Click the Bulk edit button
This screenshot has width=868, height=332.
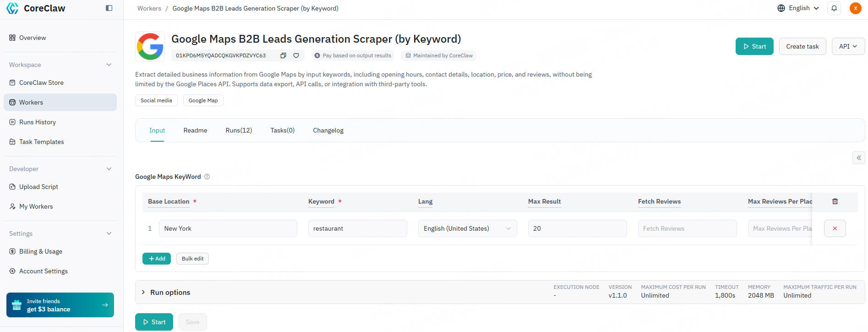tap(192, 259)
